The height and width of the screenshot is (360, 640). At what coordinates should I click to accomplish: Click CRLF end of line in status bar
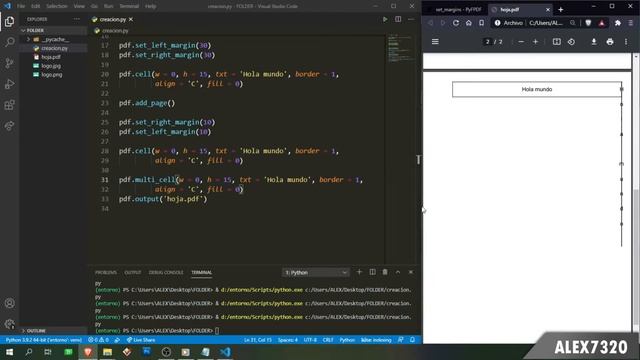(x=328, y=340)
